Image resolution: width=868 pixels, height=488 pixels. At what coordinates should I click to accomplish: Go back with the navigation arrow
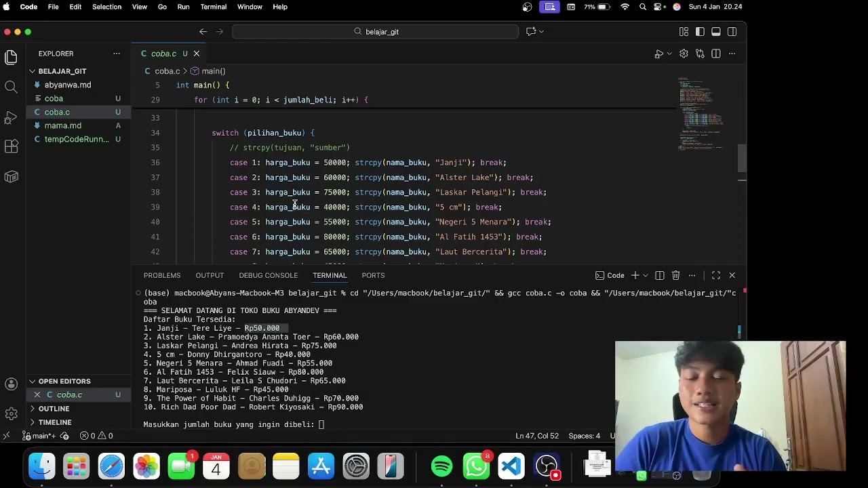pos(203,31)
